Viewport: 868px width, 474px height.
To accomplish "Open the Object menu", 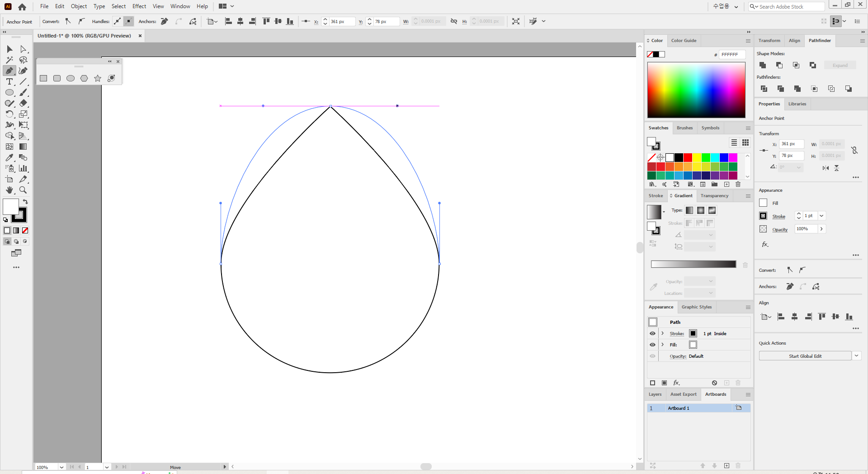I will (79, 6).
